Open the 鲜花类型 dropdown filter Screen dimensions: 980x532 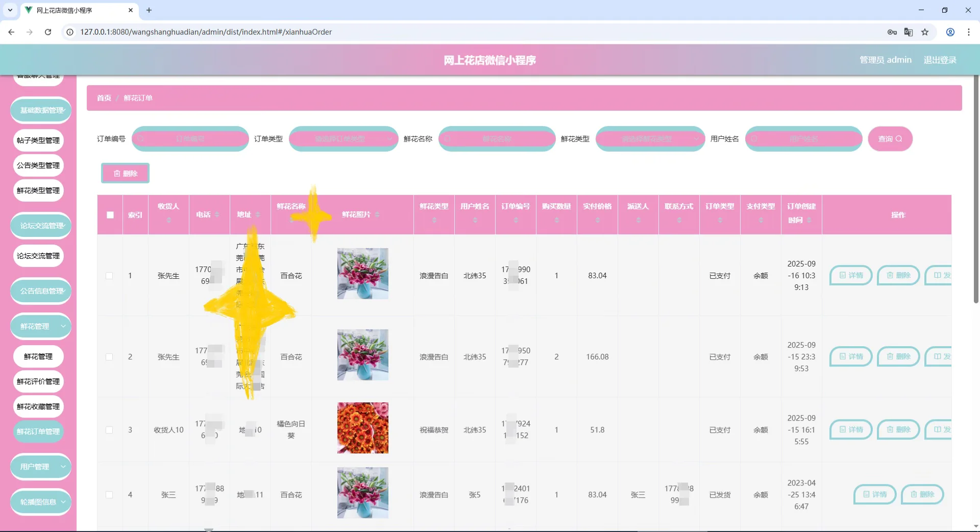click(x=650, y=138)
